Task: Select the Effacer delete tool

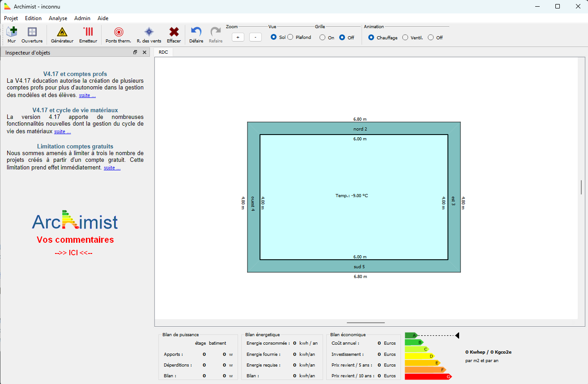Action: click(174, 34)
